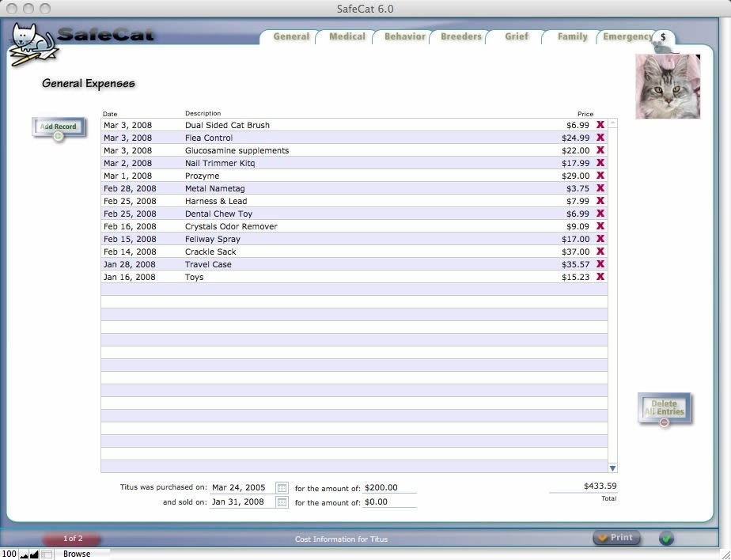Open the calendar for the sold date
731x560 pixels.
coord(282,502)
